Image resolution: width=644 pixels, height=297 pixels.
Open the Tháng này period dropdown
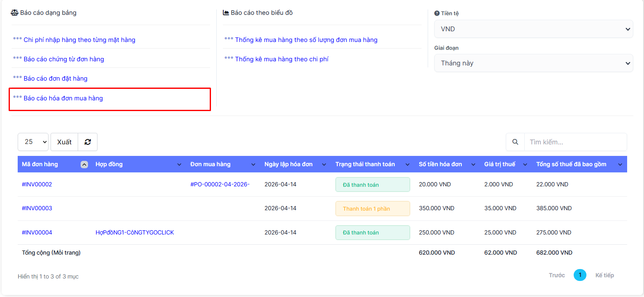(x=533, y=63)
